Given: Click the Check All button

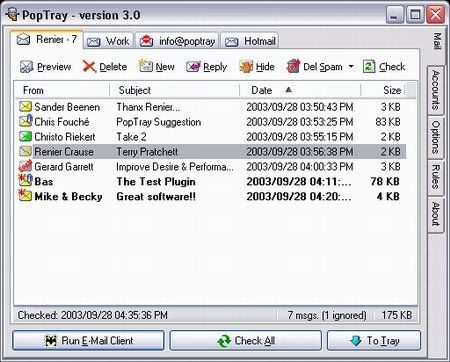Looking at the screenshot, I should tap(246, 341).
